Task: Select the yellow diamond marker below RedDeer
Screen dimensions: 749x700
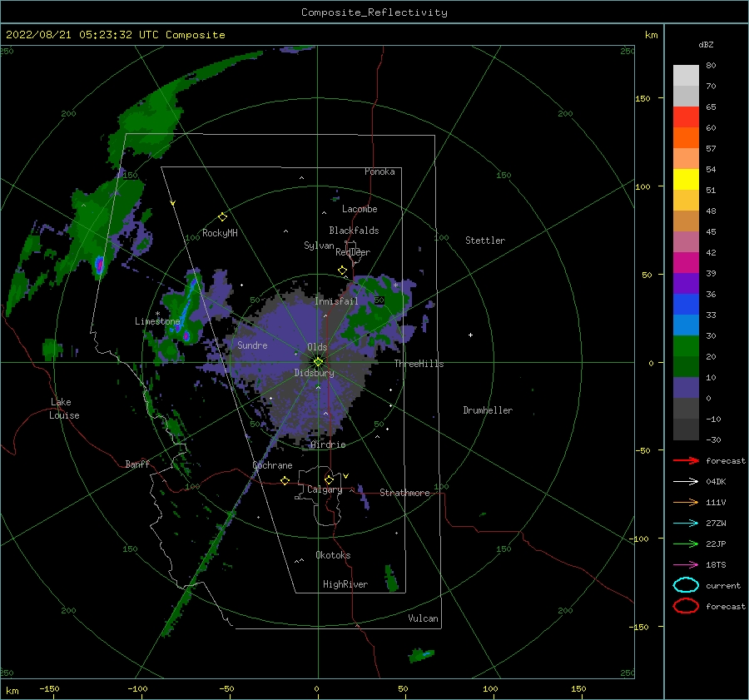Action: (342, 271)
